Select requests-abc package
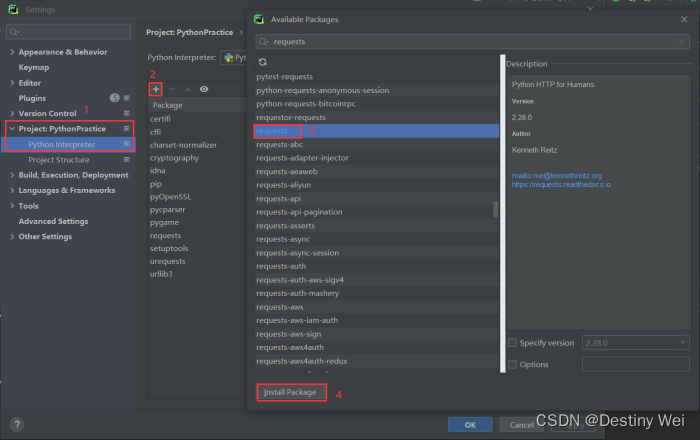Viewport: 700px width, 440px height. 377,145
